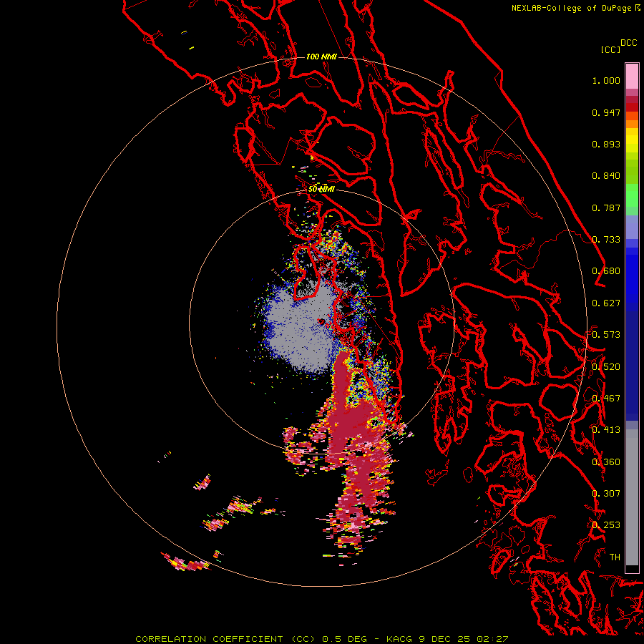Click the 0.520 color scale value
This screenshot has width=644, height=644.
(x=606, y=367)
